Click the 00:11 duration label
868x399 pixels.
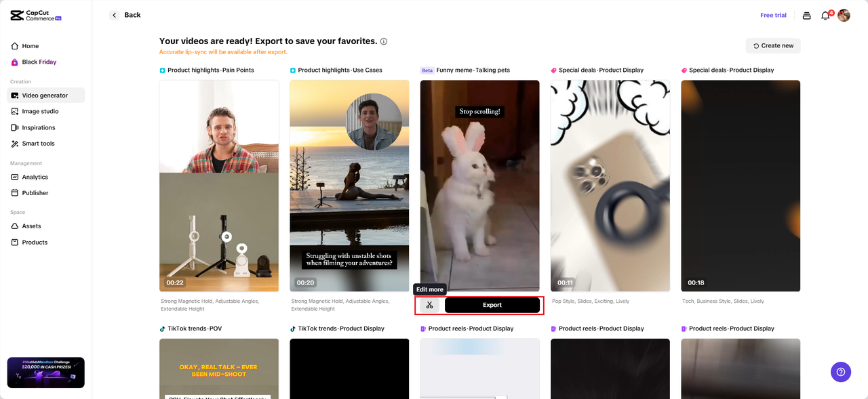tap(566, 282)
